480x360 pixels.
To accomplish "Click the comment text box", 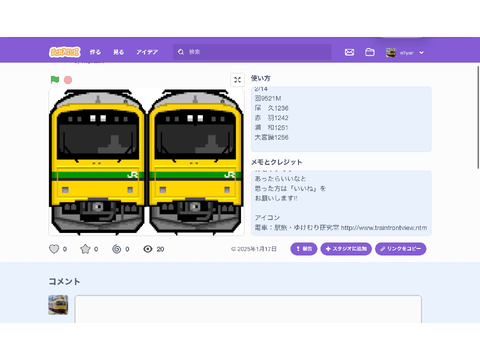I will point(248,309).
